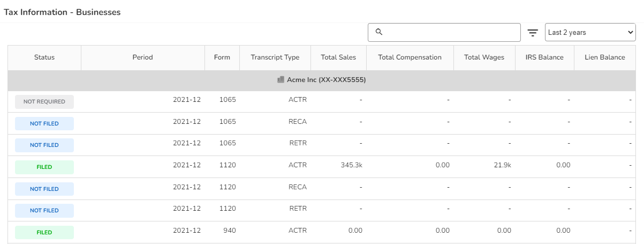This screenshot has height=244, width=644.
Task: Click the magnifying glass search icon
Action: click(x=379, y=32)
